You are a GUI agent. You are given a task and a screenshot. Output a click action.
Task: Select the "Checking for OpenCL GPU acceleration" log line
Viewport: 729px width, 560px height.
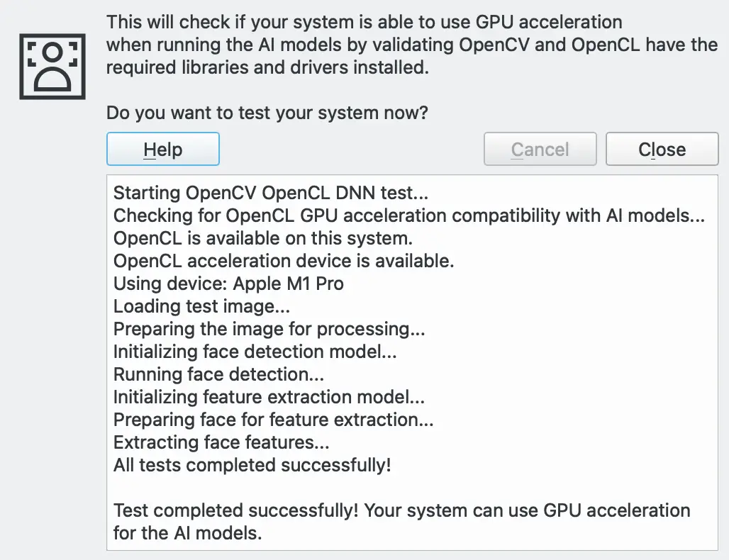(x=409, y=215)
